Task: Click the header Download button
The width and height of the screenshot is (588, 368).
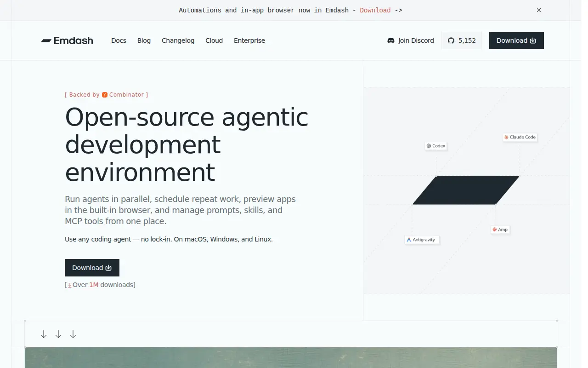Action: coord(516,40)
